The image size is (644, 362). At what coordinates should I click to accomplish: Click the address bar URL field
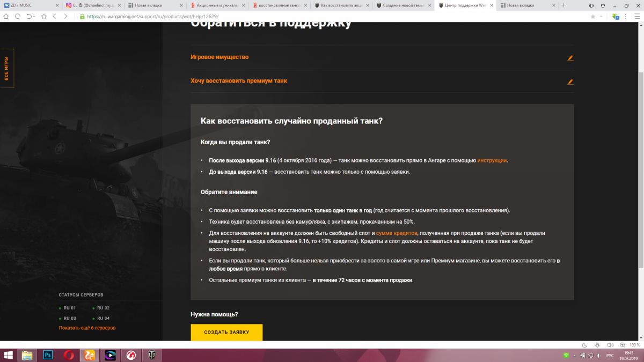333,16
